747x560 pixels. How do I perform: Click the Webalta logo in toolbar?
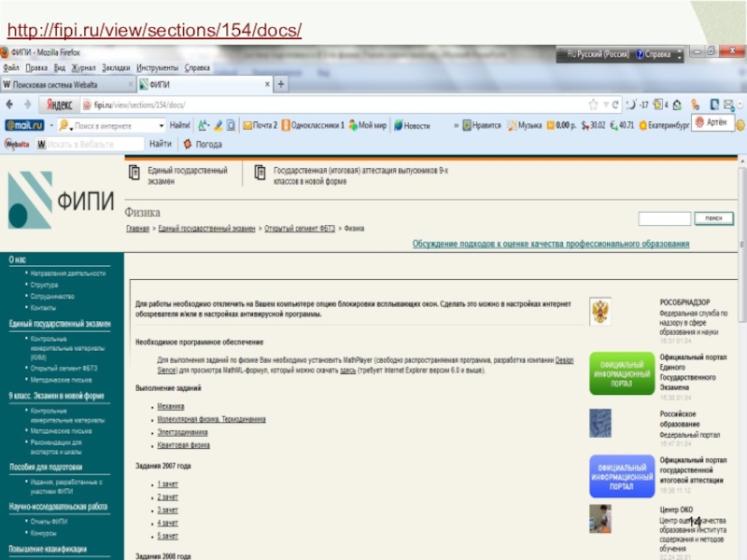(x=17, y=144)
